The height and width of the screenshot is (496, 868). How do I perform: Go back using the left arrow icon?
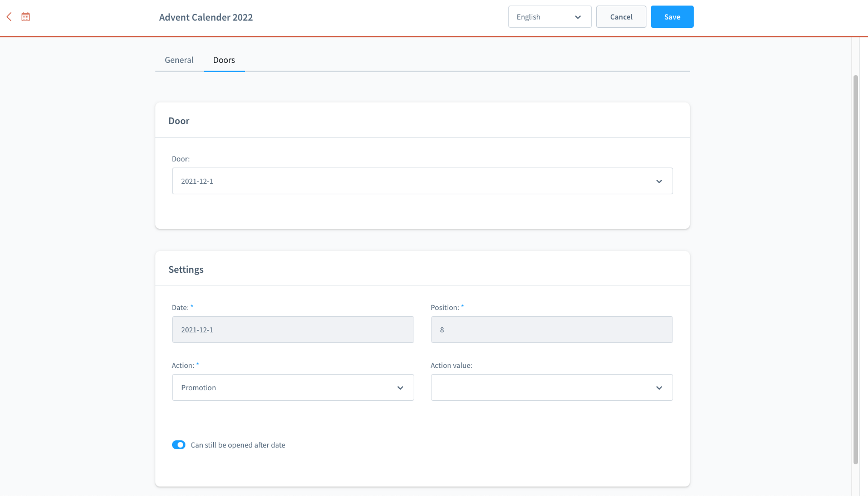(x=9, y=17)
